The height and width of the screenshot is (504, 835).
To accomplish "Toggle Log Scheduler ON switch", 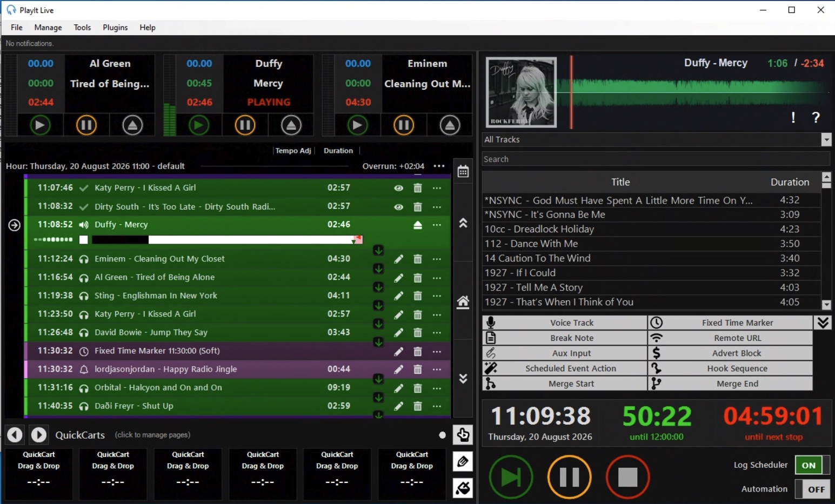I will (812, 465).
